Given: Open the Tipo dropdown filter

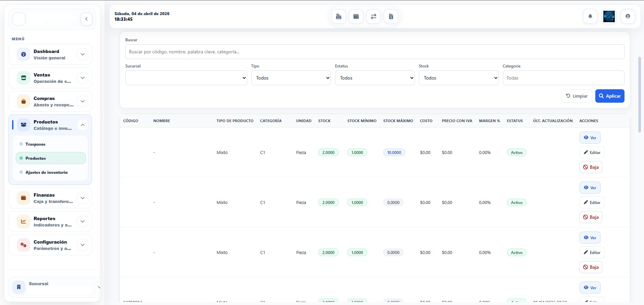Looking at the screenshot, I should [291, 78].
